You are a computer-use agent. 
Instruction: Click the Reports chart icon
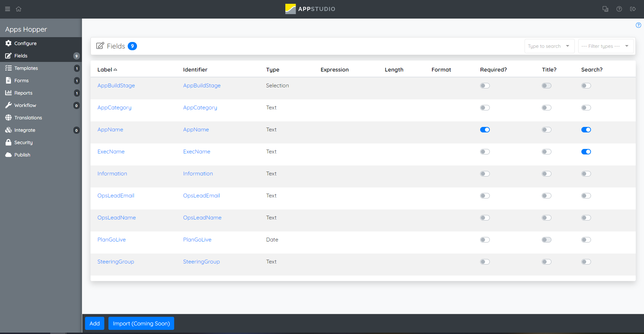point(8,93)
